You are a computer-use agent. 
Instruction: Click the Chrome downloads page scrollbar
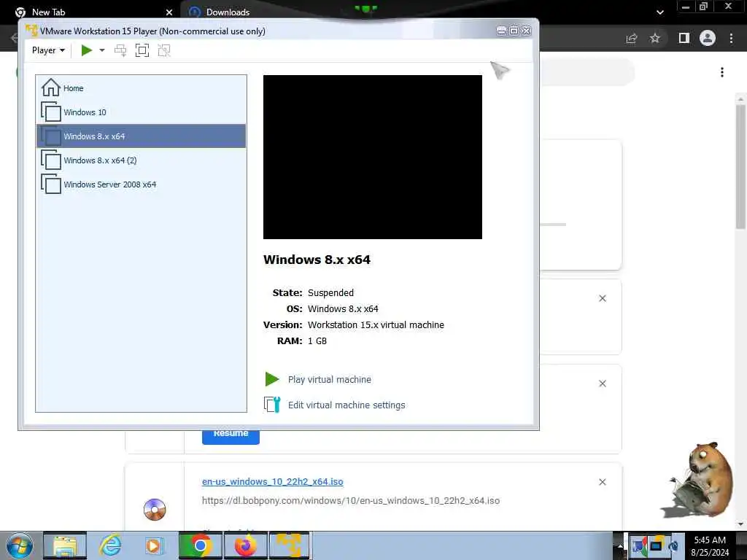tap(740, 167)
